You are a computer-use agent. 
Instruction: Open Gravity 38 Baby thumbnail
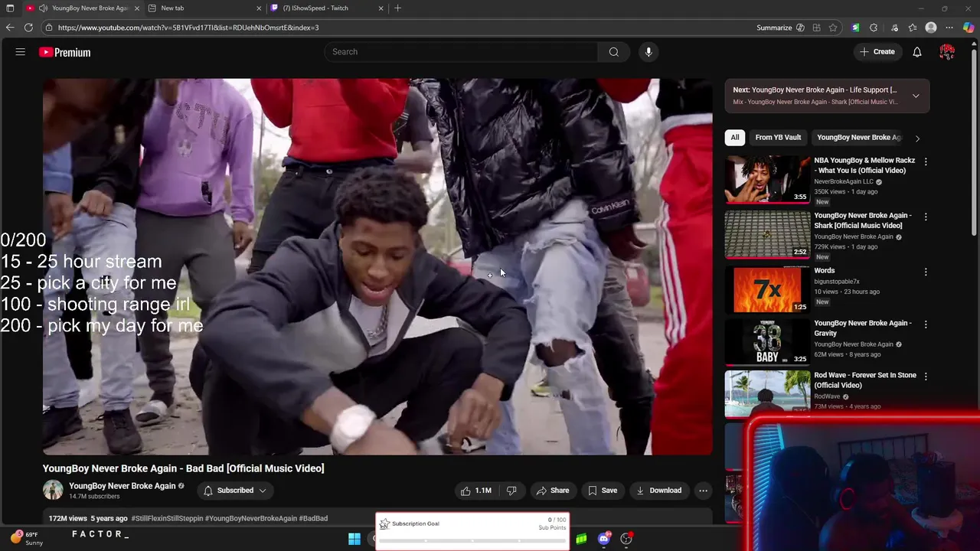(767, 342)
